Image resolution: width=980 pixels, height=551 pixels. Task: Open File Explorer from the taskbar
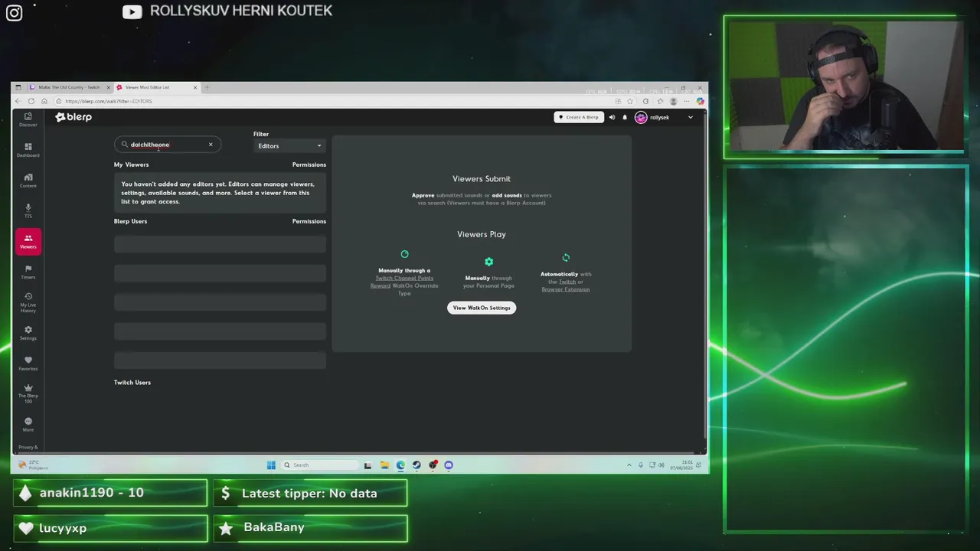coord(384,465)
